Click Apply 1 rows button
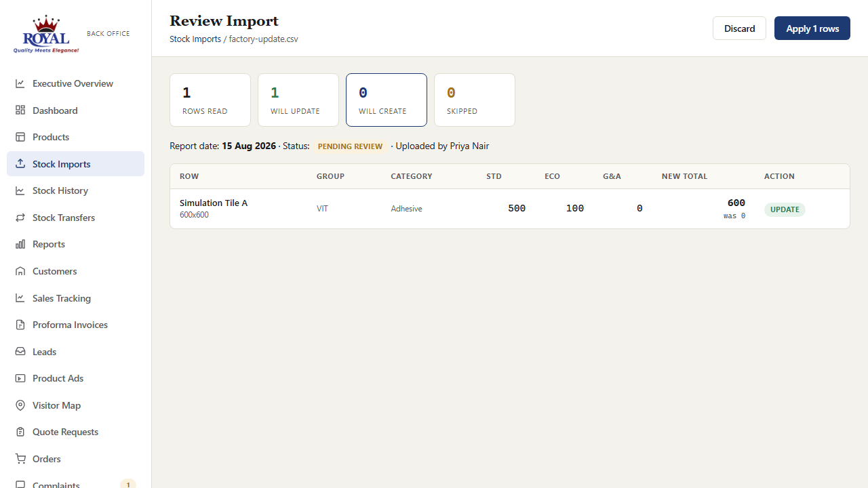Screen dimensions: 868x488 [x=812, y=28]
